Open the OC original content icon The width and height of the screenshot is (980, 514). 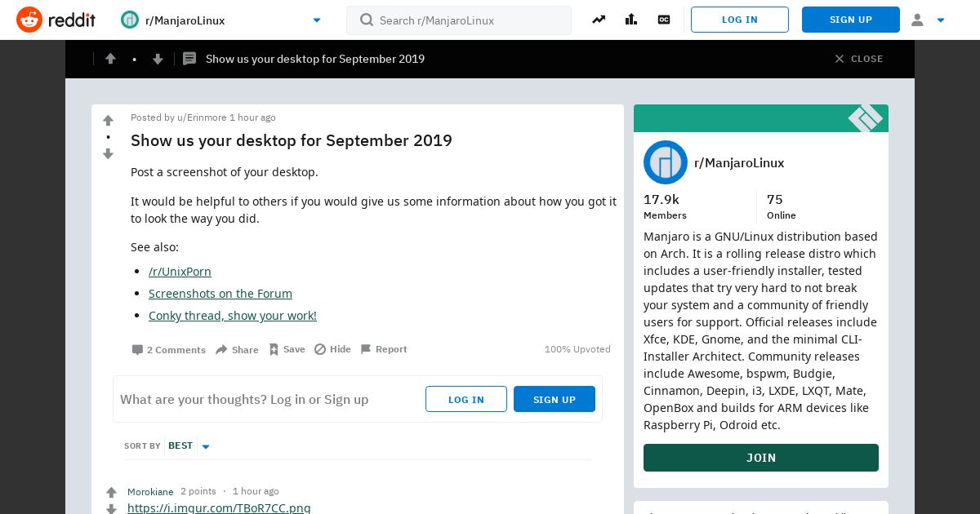(664, 20)
